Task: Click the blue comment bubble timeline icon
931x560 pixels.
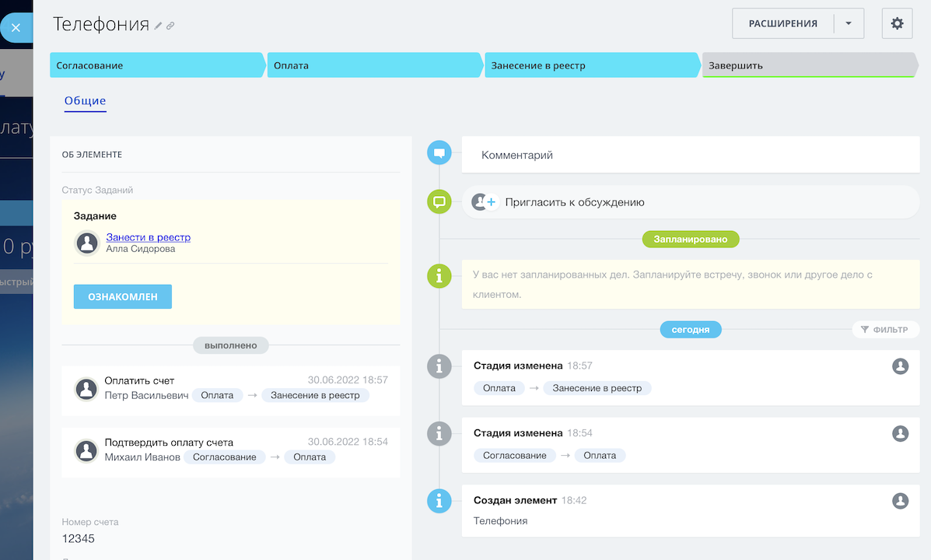Action: [x=439, y=153]
